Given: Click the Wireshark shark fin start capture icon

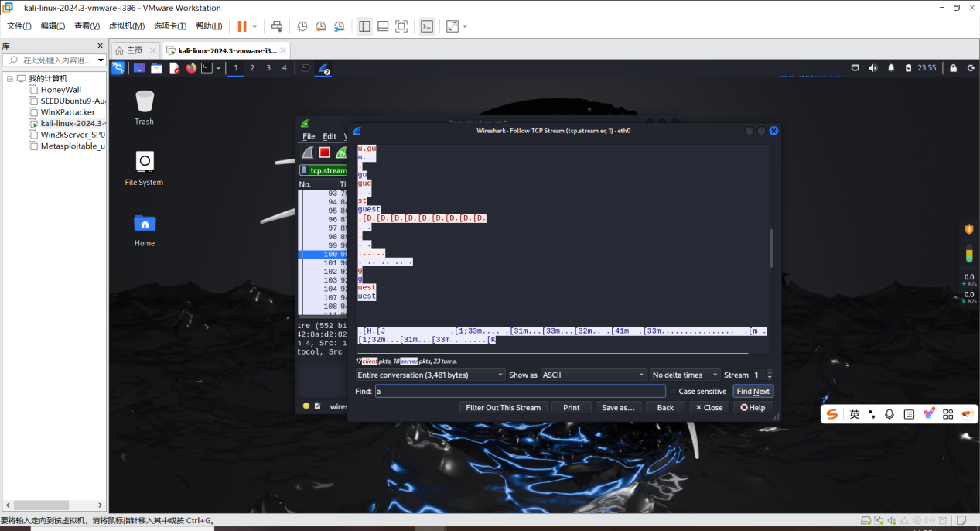Looking at the screenshot, I should pyautogui.click(x=308, y=152).
